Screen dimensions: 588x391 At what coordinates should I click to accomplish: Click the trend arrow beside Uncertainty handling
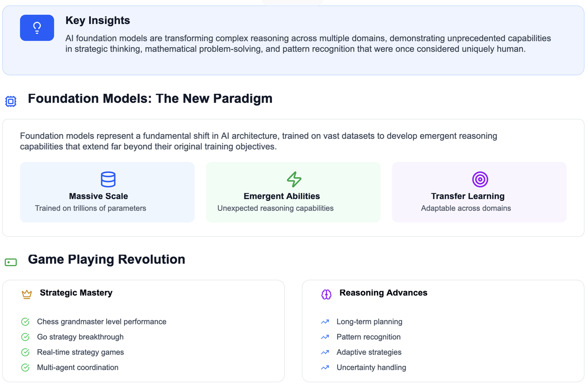click(x=325, y=367)
